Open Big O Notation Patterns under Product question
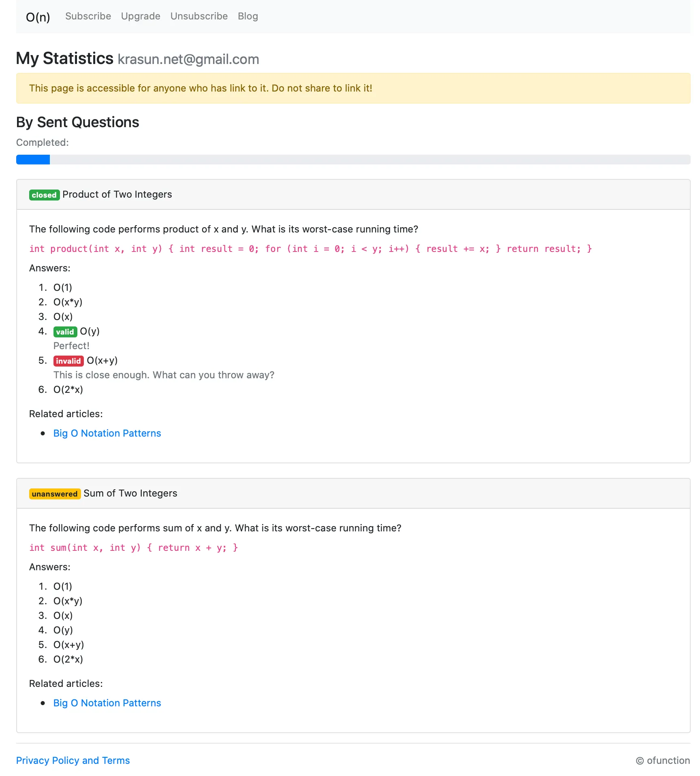 tap(107, 433)
